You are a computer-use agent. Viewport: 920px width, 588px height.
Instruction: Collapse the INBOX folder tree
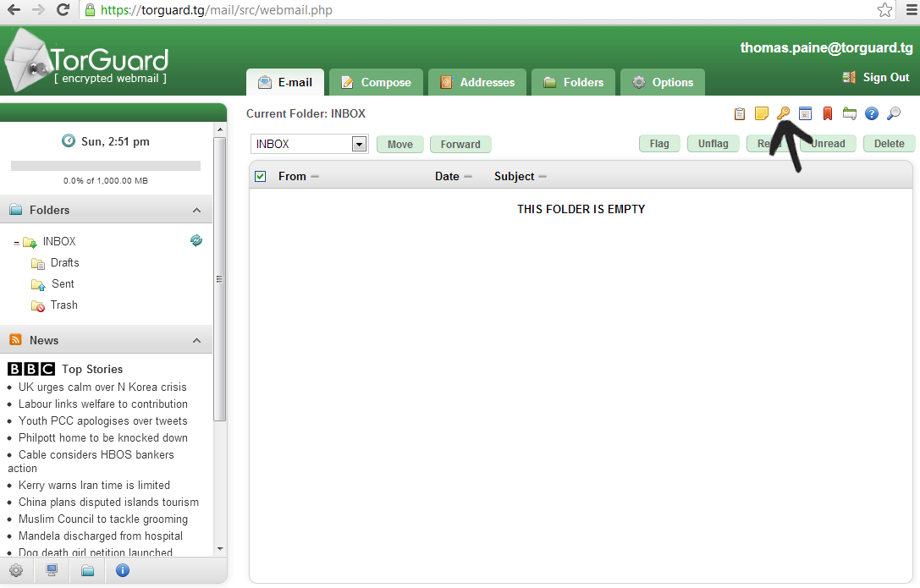click(x=16, y=243)
